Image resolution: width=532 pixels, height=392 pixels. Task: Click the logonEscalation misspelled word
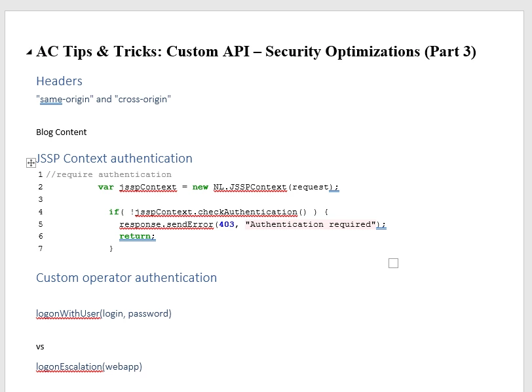pos(69,367)
